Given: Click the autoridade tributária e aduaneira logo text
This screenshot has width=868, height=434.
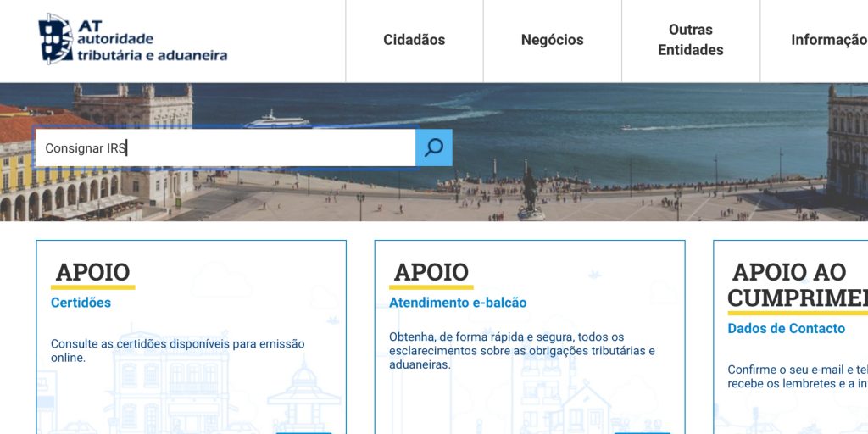Looking at the screenshot, I should [153, 47].
